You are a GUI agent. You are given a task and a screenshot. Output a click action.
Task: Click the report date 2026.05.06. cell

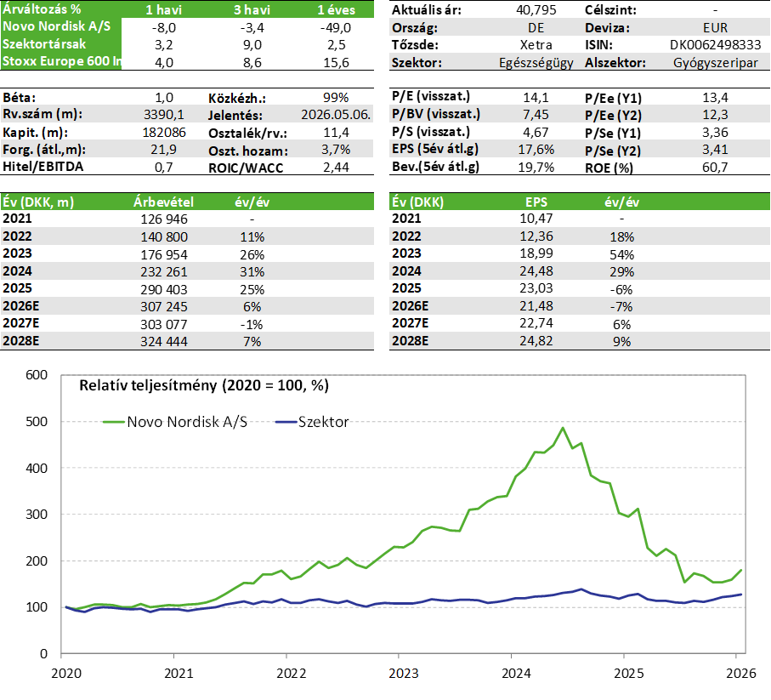336,115
